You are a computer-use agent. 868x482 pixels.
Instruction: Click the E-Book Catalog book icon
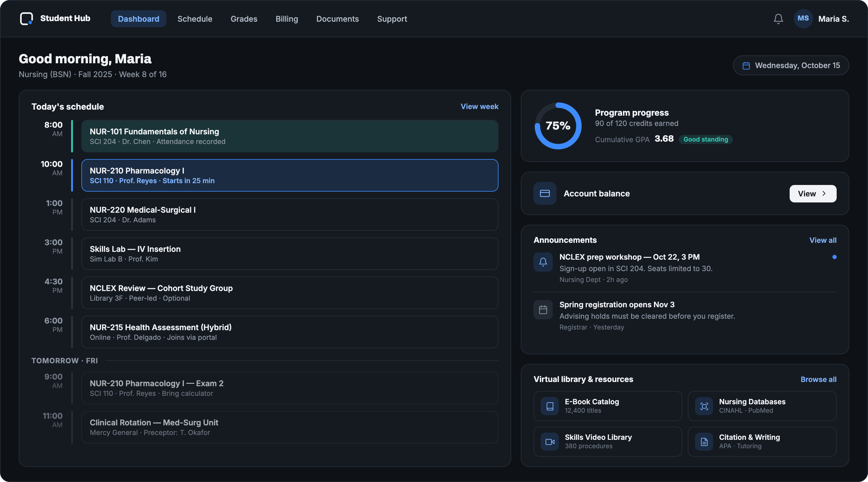click(x=549, y=406)
